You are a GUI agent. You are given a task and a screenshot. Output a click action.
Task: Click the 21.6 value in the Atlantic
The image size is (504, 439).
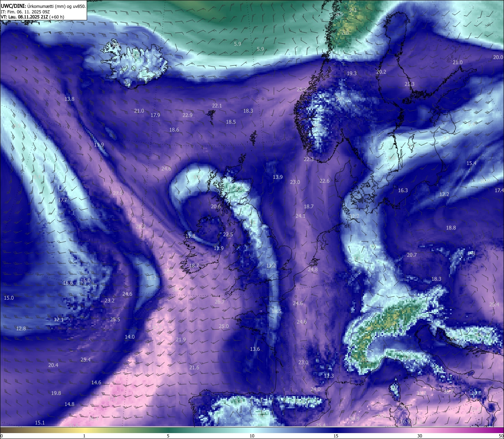(194, 368)
